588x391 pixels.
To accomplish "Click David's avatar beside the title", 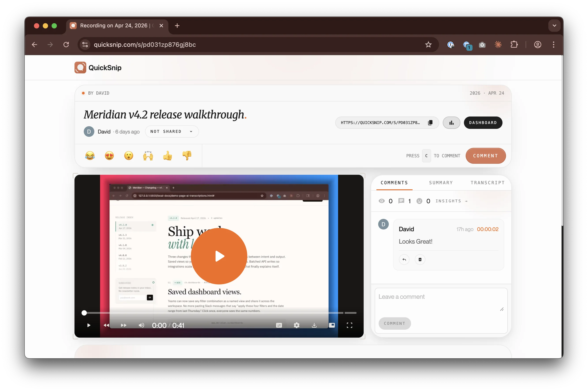I will point(89,132).
